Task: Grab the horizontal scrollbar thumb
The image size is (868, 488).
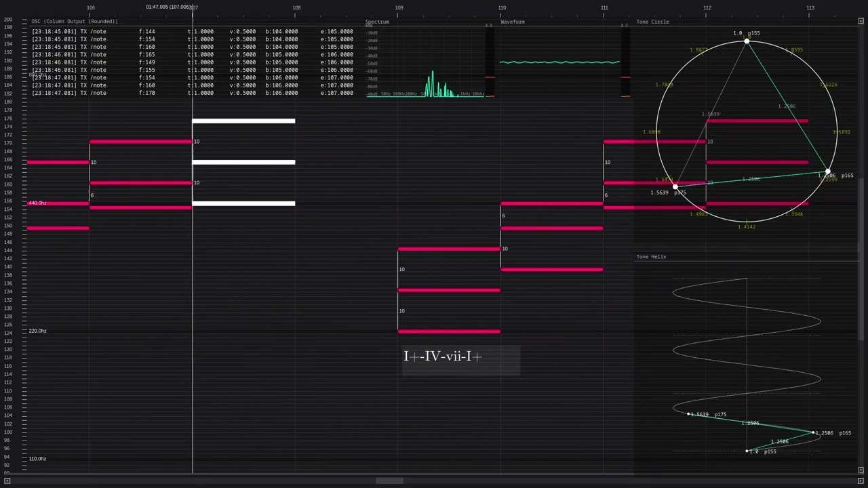Action: [x=390, y=481]
